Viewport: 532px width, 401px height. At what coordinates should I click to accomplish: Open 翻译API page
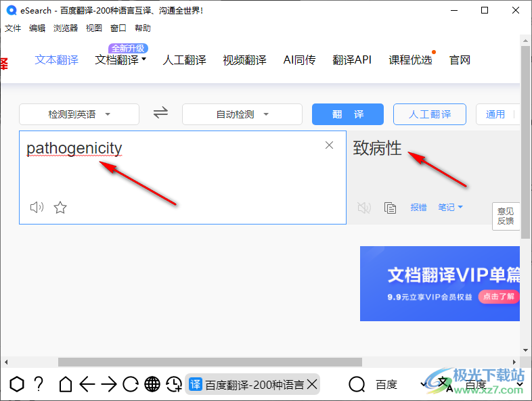tap(352, 60)
